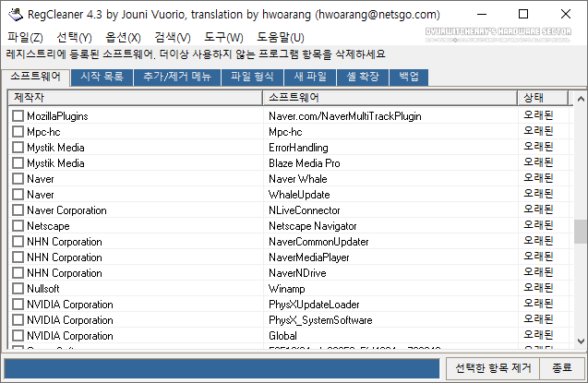
Task: Check the Naver Whale row checkbox
Action: [x=18, y=179]
